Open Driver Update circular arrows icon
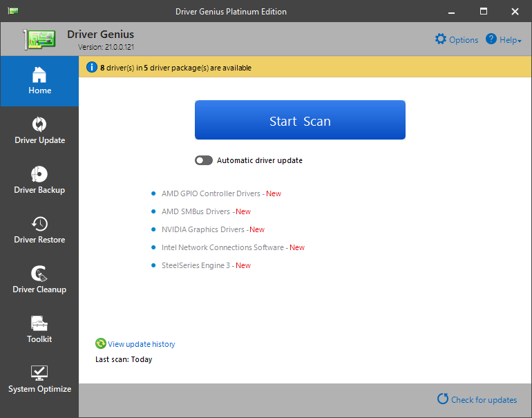This screenshot has height=418, width=532. click(39, 124)
